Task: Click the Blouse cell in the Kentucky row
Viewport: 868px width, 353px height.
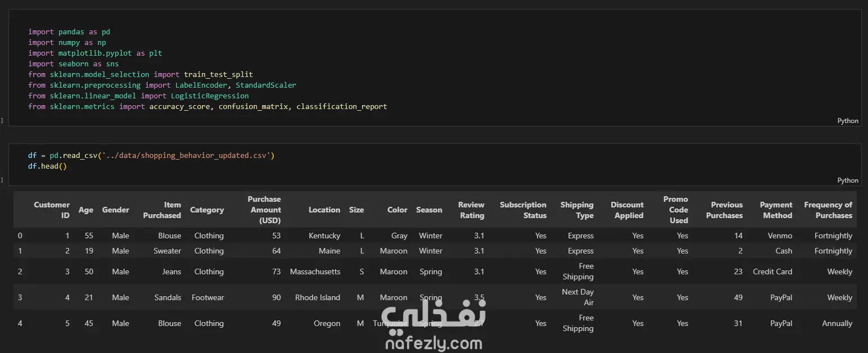Action: click(170, 236)
